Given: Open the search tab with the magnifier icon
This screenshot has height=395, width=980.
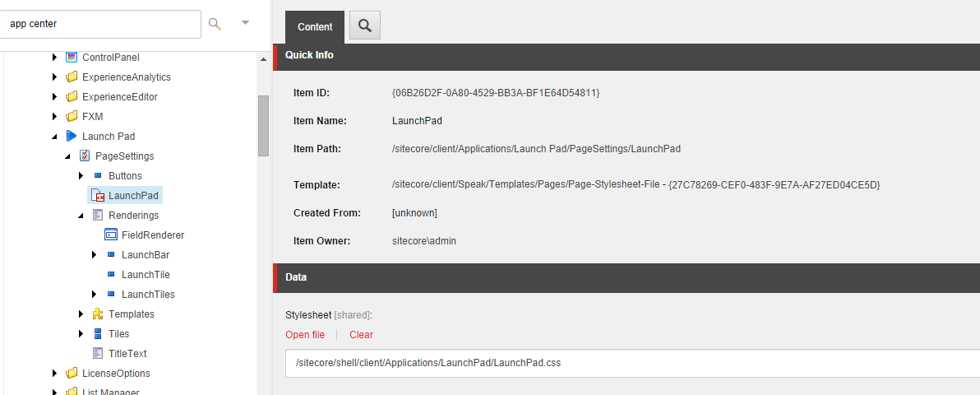Looking at the screenshot, I should tap(365, 26).
